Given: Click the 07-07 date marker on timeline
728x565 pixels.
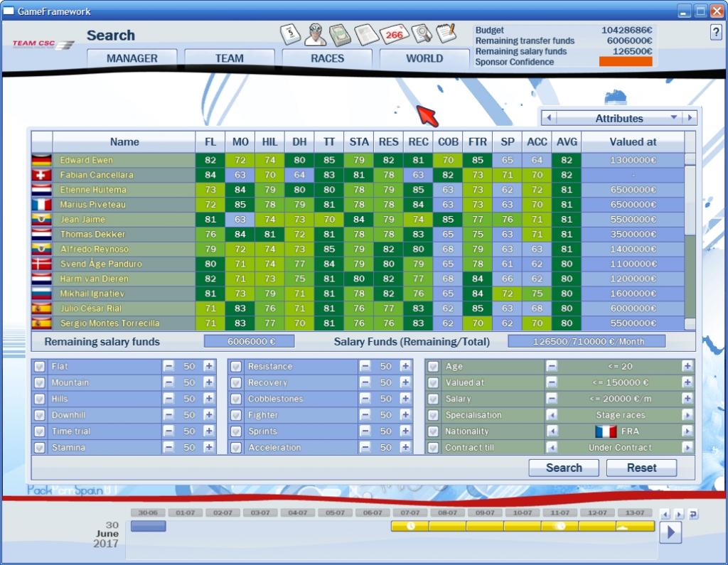Looking at the screenshot, I should [x=409, y=512].
